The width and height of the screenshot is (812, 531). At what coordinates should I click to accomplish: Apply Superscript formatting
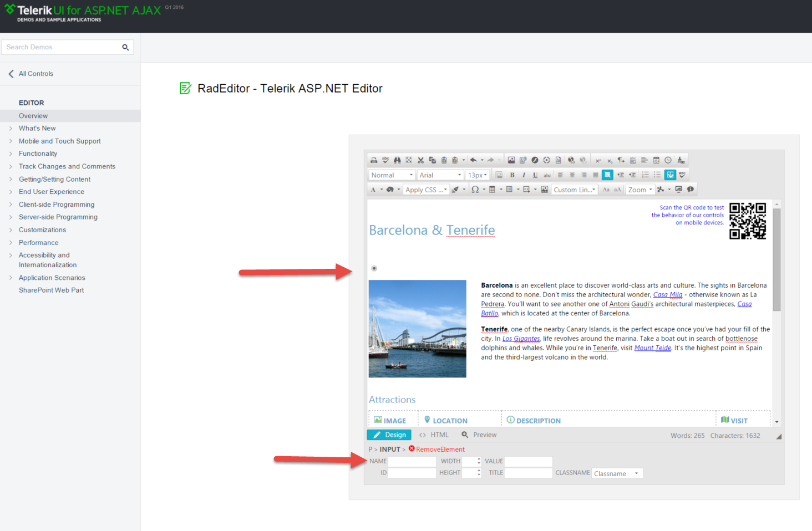click(598, 160)
